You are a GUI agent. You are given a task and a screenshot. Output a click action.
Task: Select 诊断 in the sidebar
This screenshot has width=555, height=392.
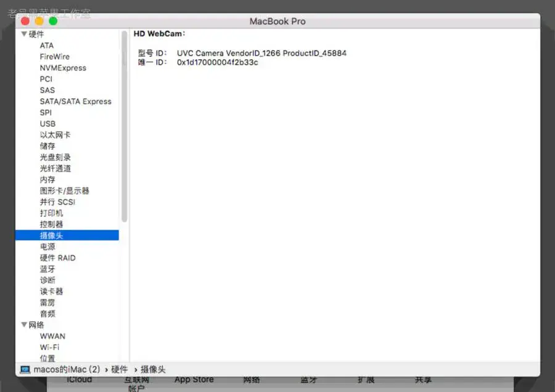tap(47, 280)
